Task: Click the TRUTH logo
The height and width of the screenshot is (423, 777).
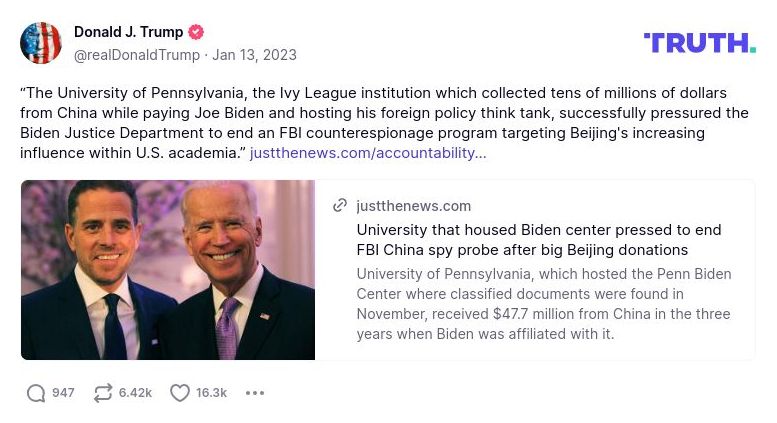Action: pos(699,43)
